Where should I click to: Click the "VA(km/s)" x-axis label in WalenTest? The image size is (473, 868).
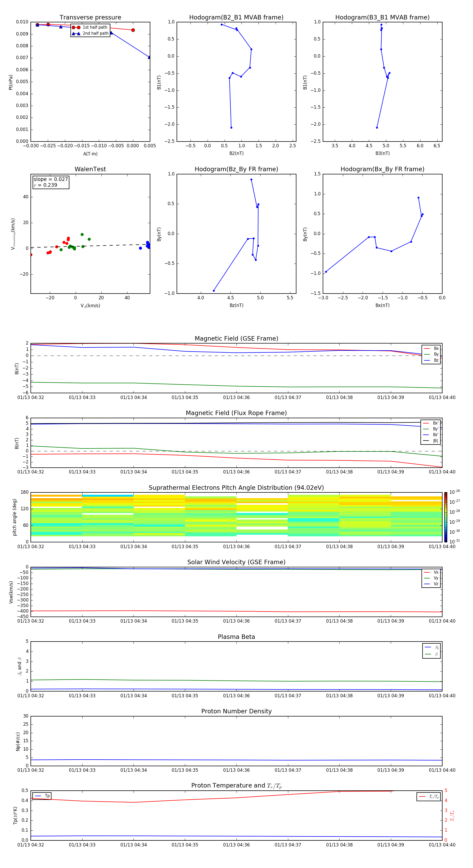coord(90,306)
